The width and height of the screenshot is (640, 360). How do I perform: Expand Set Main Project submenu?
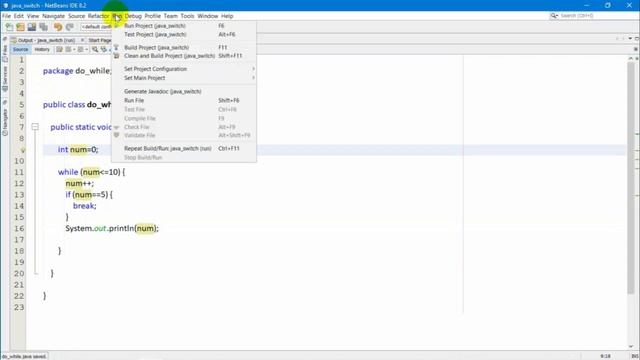click(x=184, y=78)
